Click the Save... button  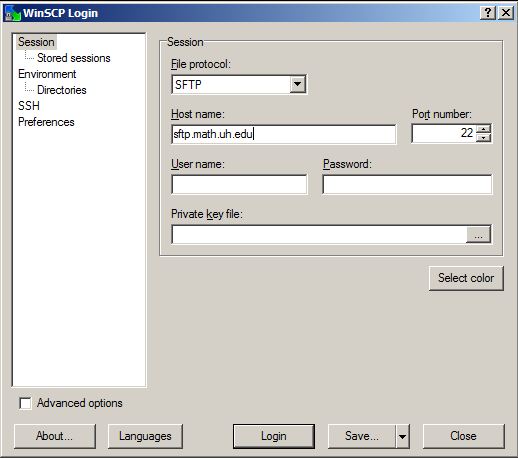(362, 436)
